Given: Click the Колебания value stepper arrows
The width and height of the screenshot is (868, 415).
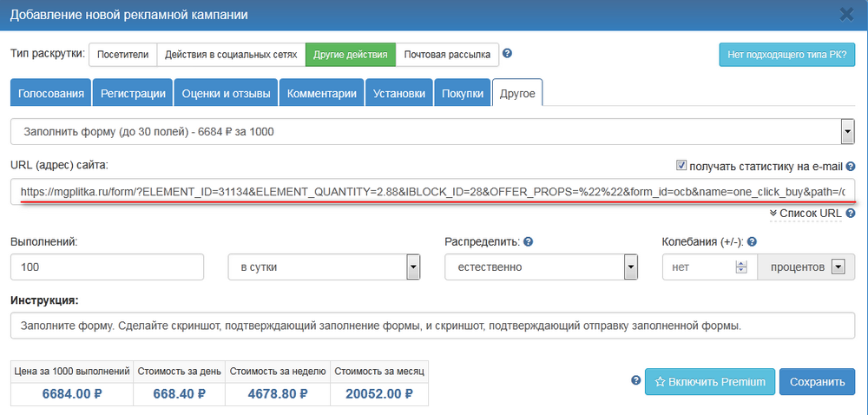Looking at the screenshot, I should click(740, 267).
